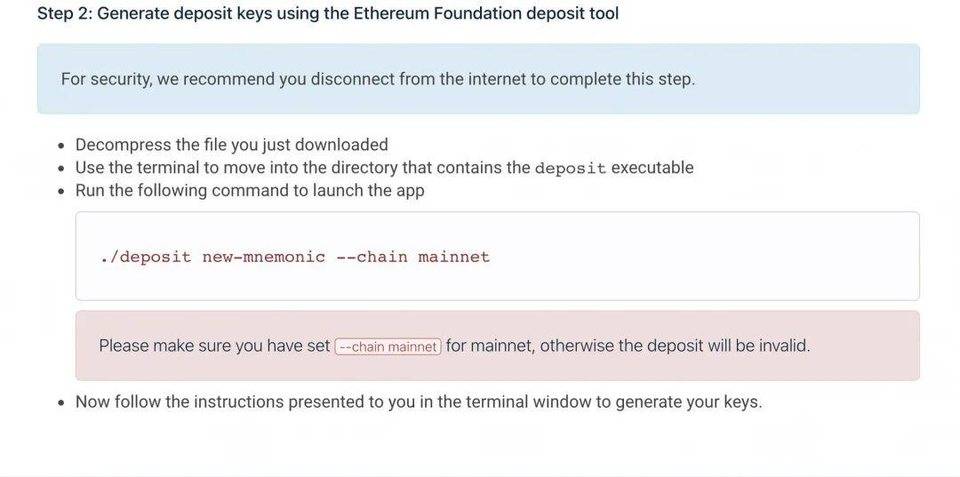The height and width of the screenshot is (477, 960).
Task: Click "Run the following command" bullet text
Action: [x=250, y=191]
